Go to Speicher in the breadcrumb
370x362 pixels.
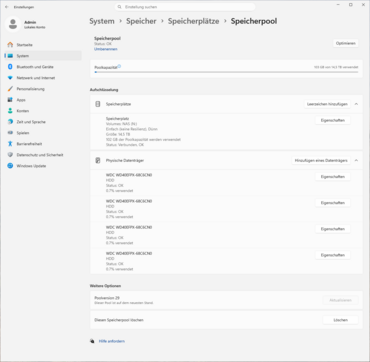tap(141, 21)
